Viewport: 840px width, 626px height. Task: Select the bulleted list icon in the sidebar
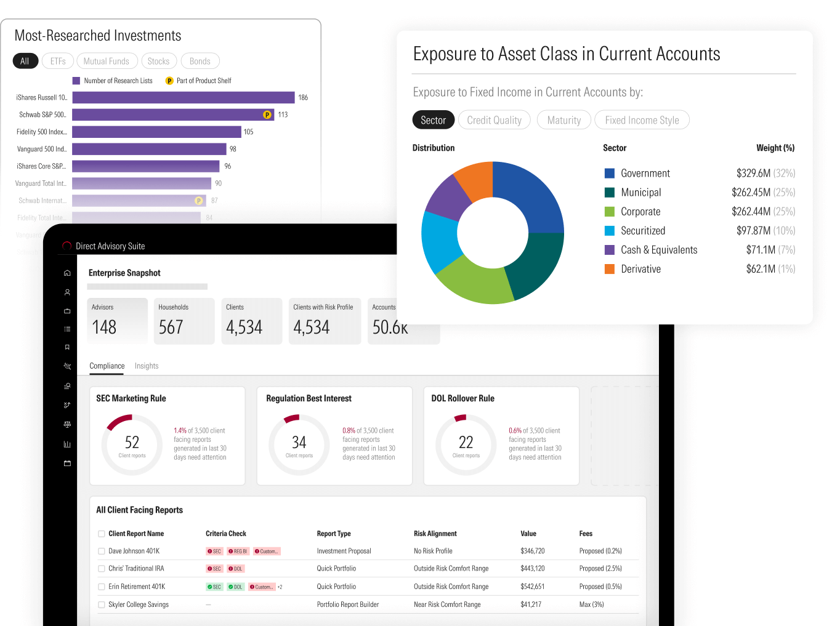coord(67,329)
